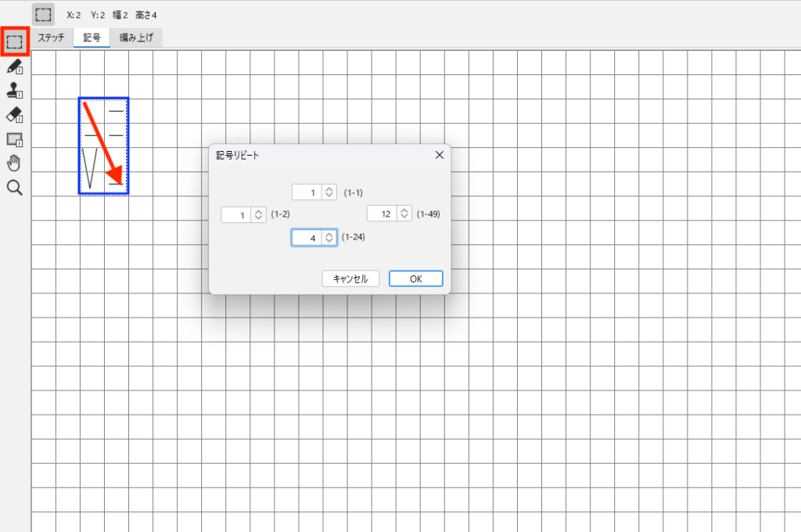
Task: Select the rectangular selection tool in the left toolbar
Action: [x=15, y=42]
